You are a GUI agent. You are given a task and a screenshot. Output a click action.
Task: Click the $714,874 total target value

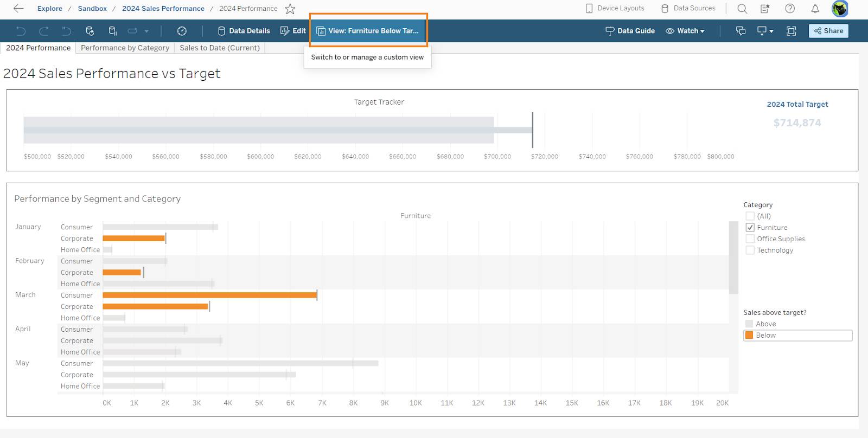[x=797, y=123]
